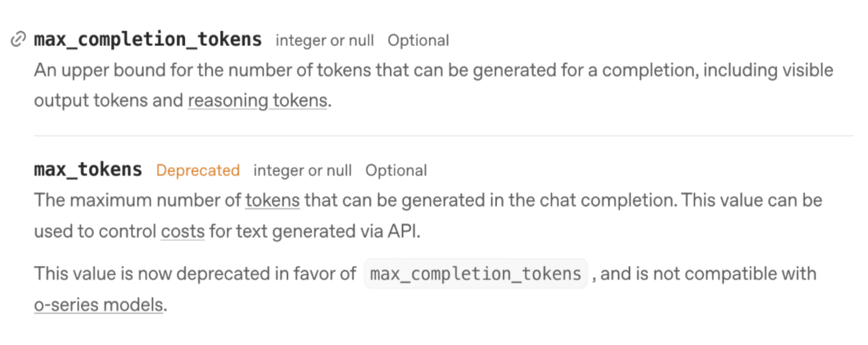
Task: Open the "costs" hyperlink
Action: (183, 231)
